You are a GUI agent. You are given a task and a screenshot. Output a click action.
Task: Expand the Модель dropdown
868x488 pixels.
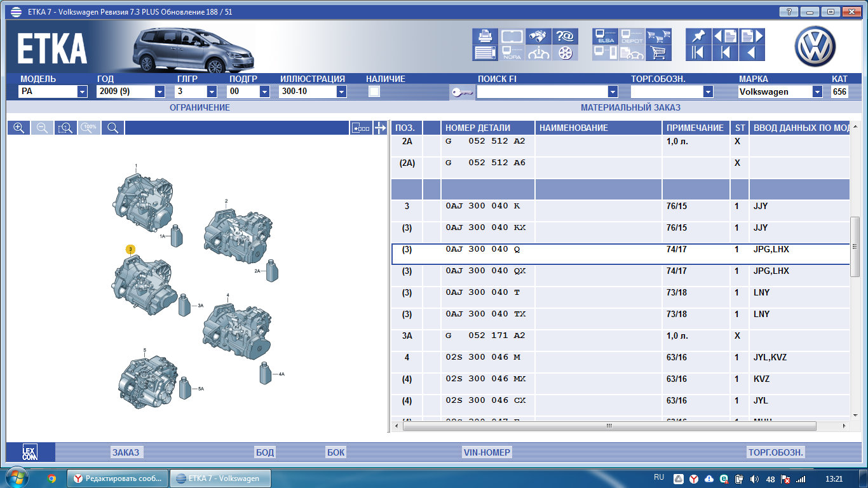(82, 91)
